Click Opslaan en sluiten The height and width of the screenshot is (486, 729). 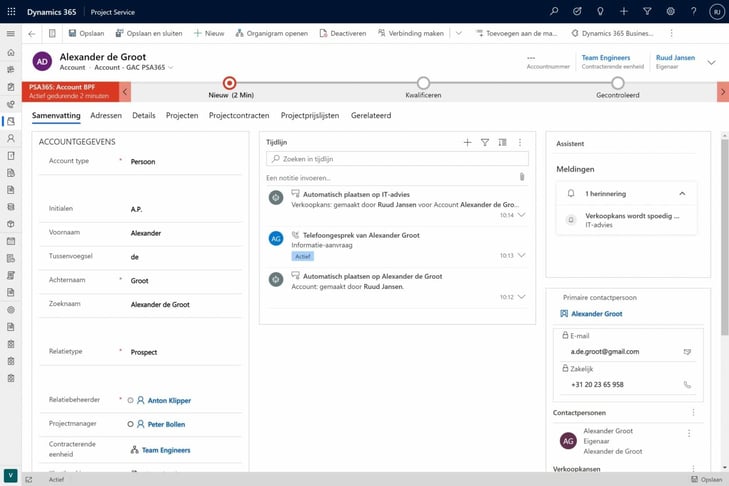(x=149, y=33)
